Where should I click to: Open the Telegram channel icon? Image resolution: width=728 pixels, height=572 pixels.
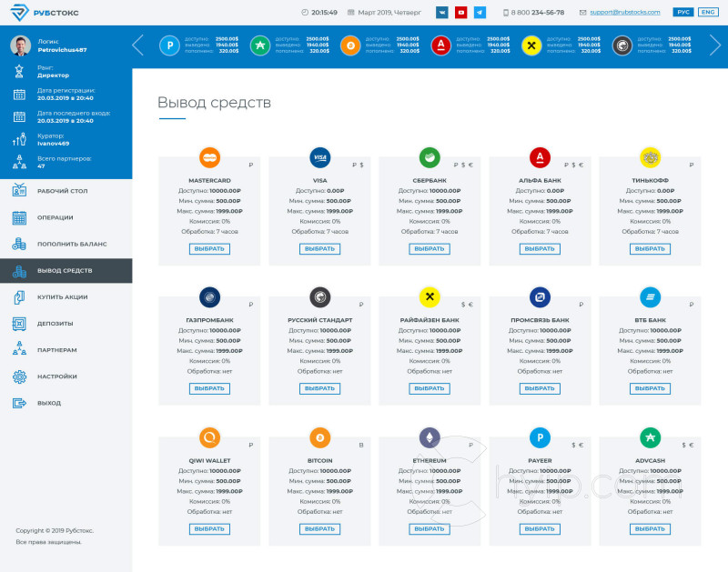click(x=480, y=13)
